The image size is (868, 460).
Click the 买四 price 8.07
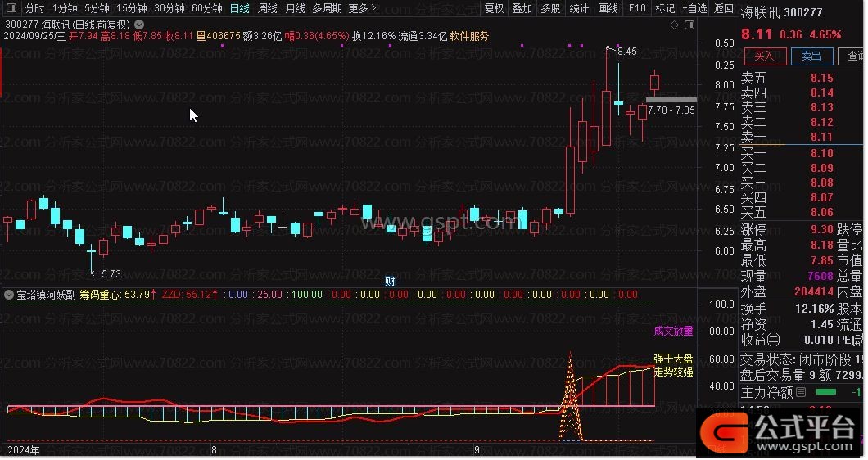[821, 197]
